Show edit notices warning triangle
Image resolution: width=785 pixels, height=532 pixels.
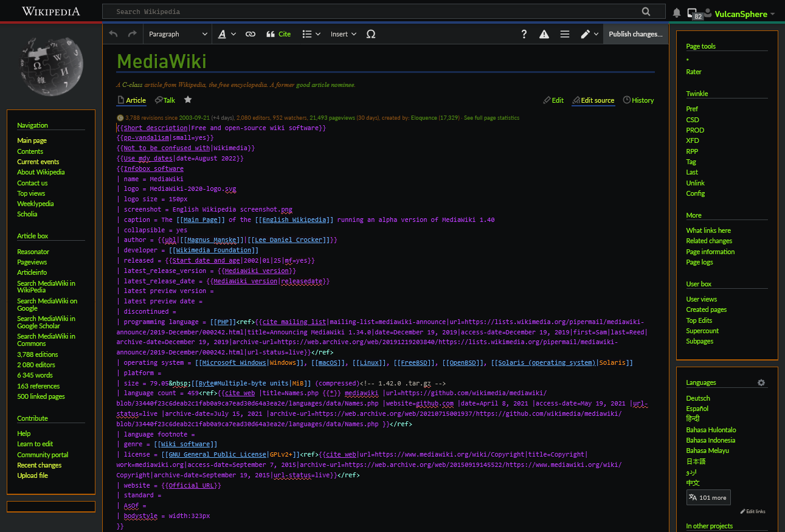(544, 34)
